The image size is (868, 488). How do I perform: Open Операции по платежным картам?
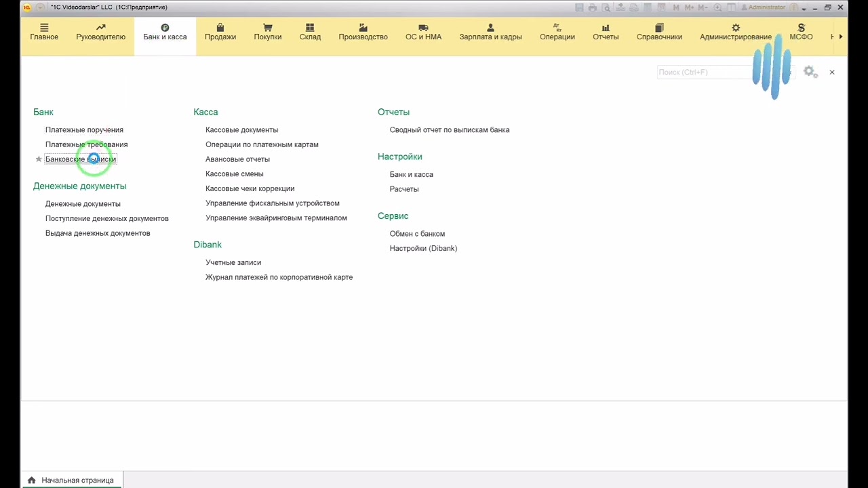(262, 144)
